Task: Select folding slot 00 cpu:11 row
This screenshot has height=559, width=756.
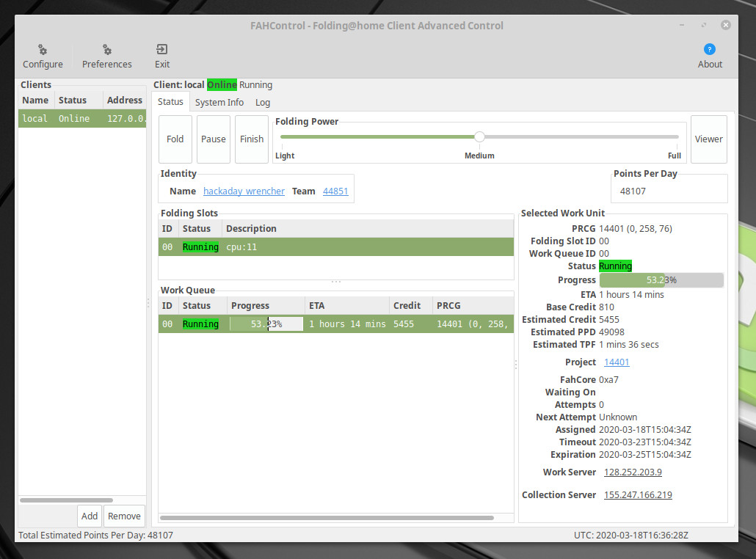Action: (335, 247)
